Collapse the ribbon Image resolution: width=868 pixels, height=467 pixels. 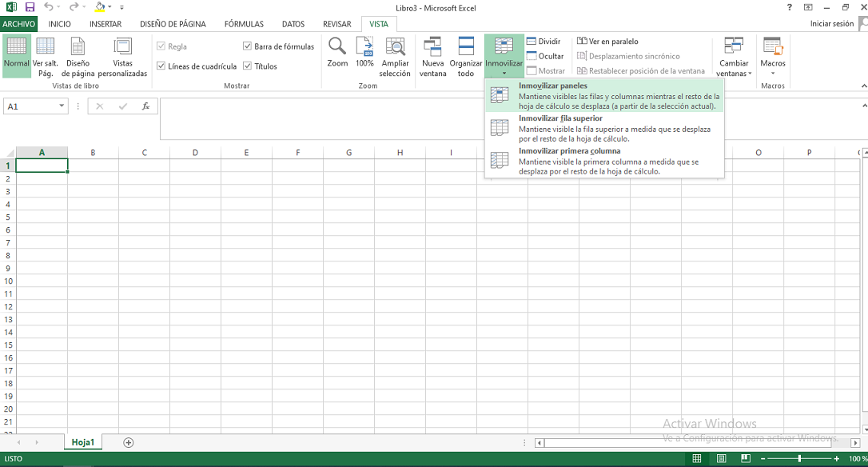pos(864,86)
